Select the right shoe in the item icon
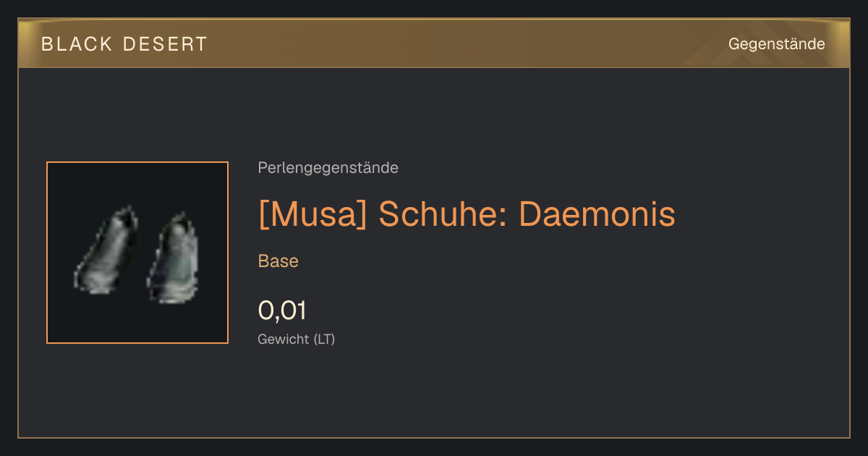The image size is (868, 456). [173, 257]
